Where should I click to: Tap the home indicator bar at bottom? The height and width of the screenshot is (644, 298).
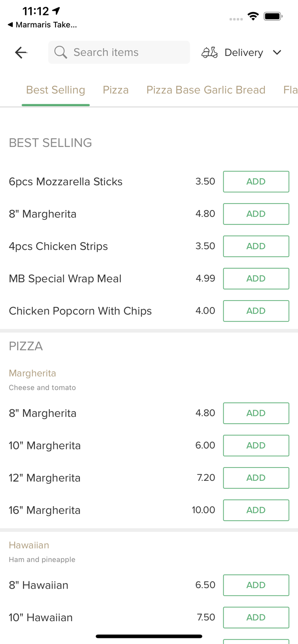pos(149,636)
